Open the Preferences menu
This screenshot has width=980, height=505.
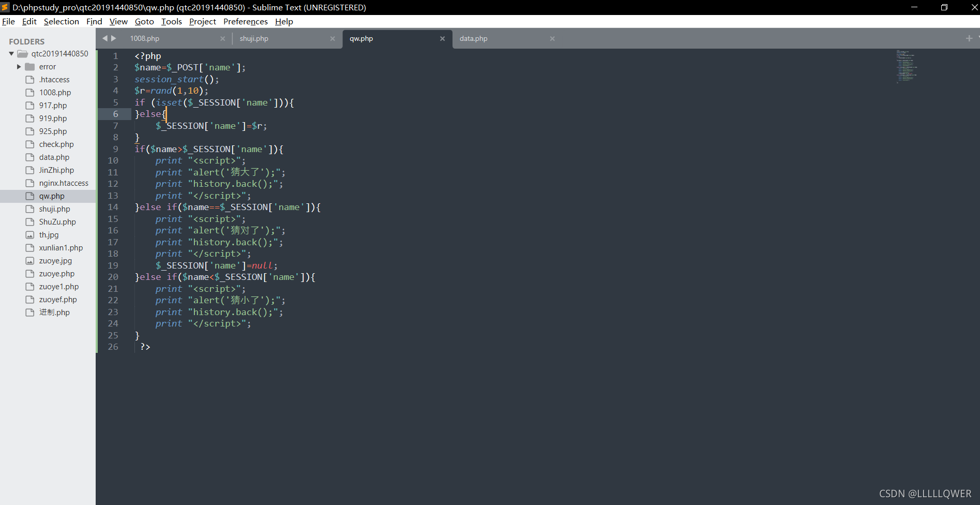click(245, 22)
